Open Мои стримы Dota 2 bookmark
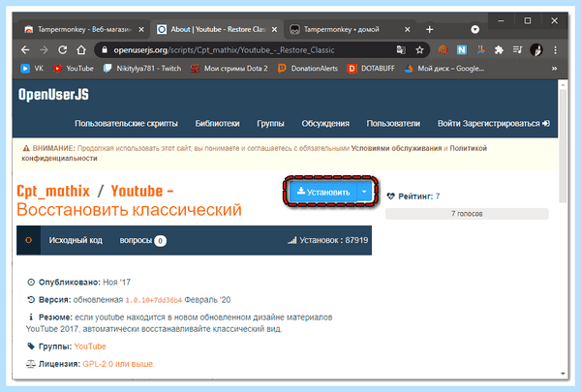This screenshot has width=581, height=392. click(x=229, y=69)
